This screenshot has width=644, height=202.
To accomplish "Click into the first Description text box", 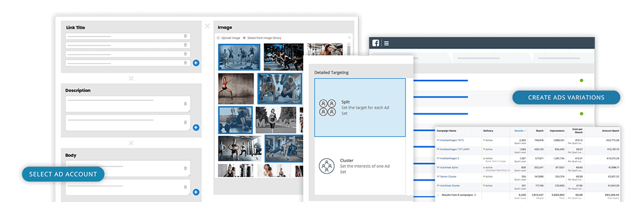I will pos(128,104).
